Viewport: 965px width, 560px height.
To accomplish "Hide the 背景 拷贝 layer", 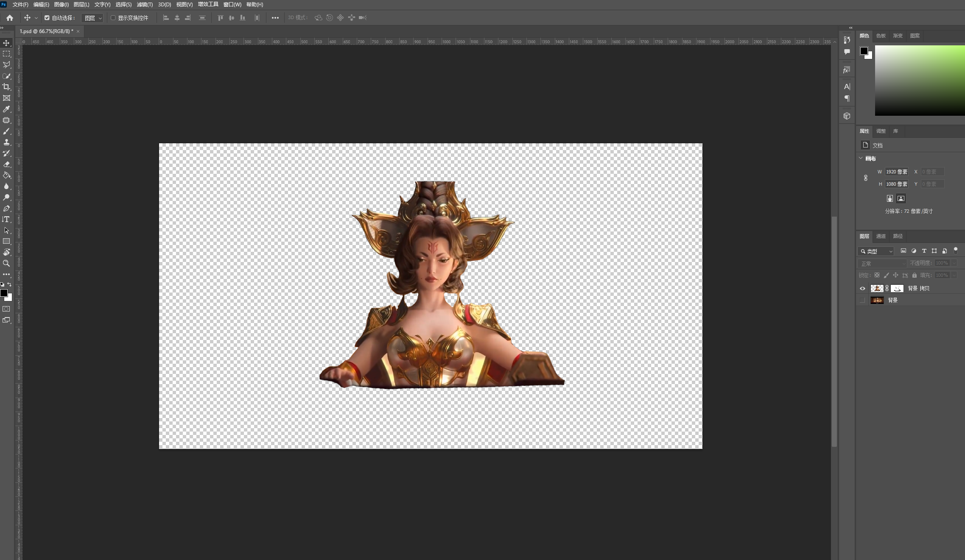I will pos(862,288).
